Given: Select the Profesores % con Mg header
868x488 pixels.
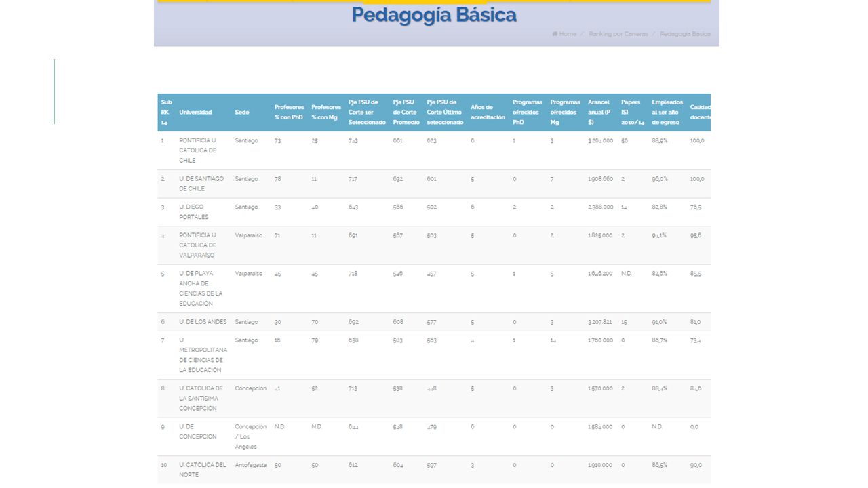Looking at the screenshot, I should (326, 112).
